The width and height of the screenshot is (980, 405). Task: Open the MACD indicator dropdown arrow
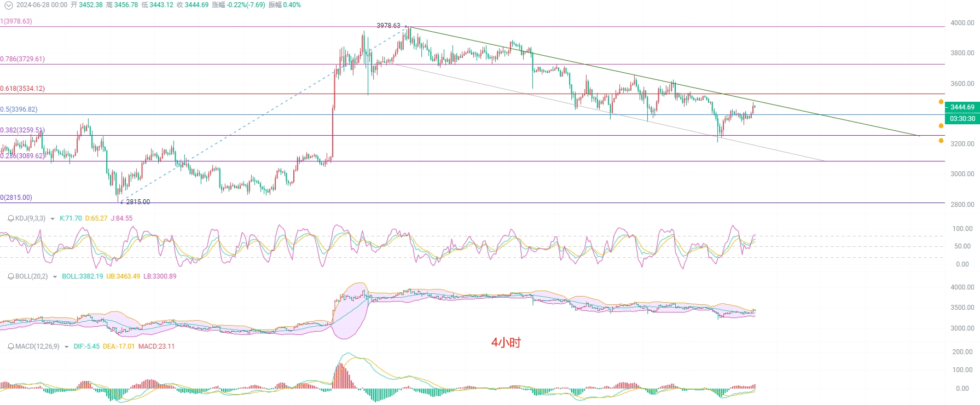coord(66,347)
